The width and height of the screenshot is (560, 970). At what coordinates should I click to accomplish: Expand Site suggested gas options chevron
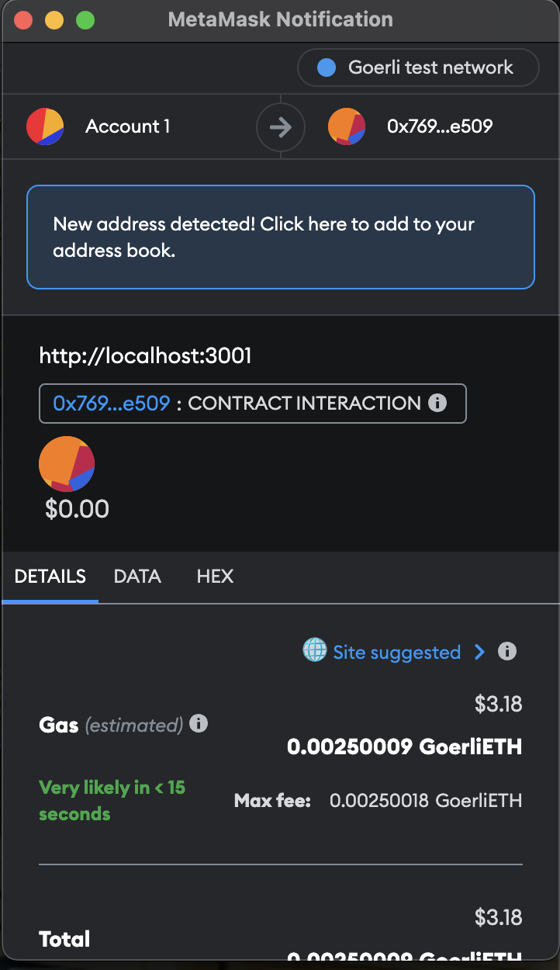coord(479,652)
